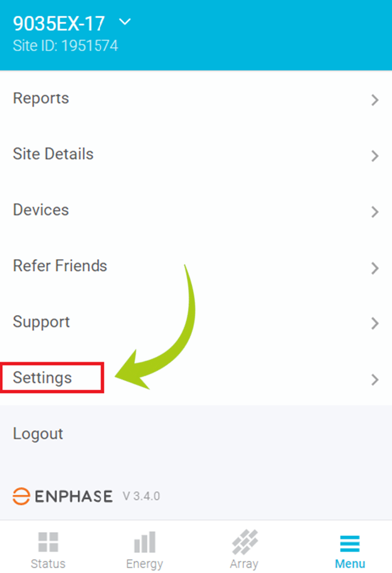Tap the Menu hamburger icon
This screenshot has height=573, width=392.
click(x=349, y=543)
